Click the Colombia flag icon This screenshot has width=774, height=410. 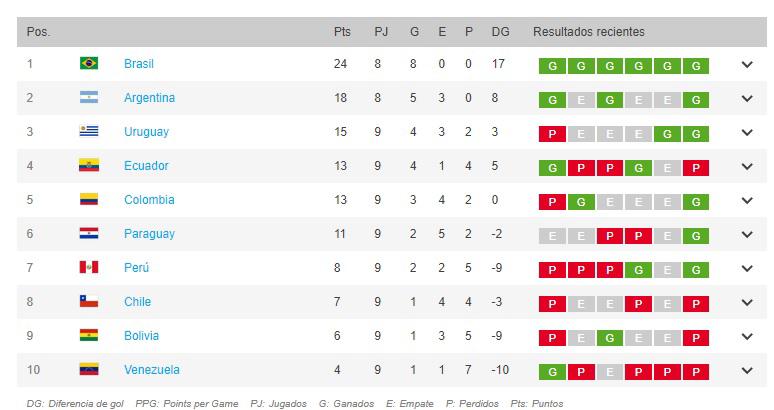pos(88,200)
